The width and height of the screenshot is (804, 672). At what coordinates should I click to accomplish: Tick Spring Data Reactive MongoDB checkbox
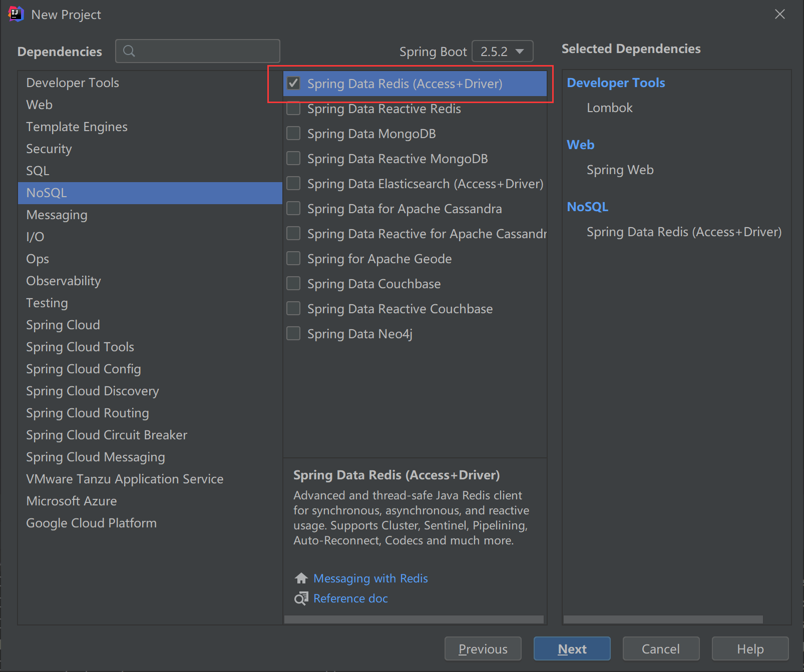tap(293, 158)
